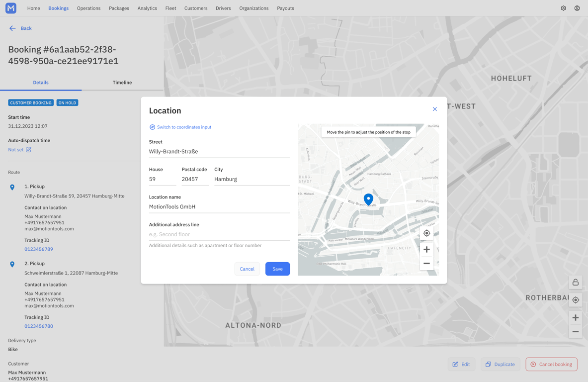Click the Back link
588x382 pixels.
26,28
